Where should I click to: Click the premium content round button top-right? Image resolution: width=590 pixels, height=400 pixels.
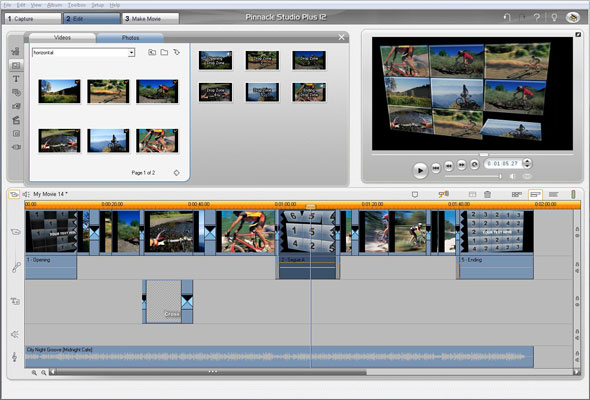573,17
